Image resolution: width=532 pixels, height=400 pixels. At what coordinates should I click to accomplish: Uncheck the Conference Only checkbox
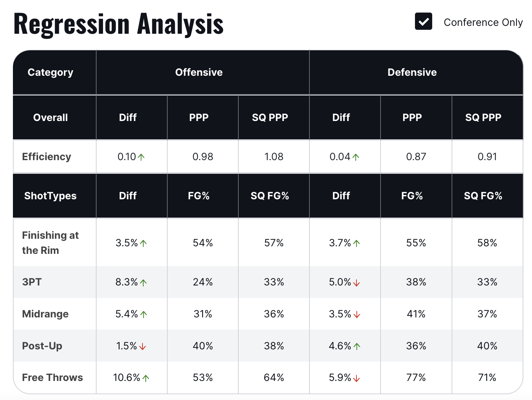[x=423, y=22]
